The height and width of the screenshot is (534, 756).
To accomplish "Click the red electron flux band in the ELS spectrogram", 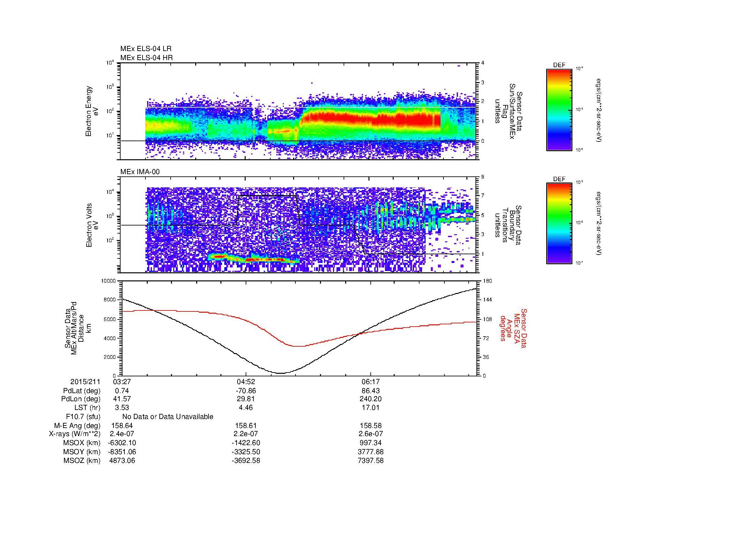I will (371, 119).
